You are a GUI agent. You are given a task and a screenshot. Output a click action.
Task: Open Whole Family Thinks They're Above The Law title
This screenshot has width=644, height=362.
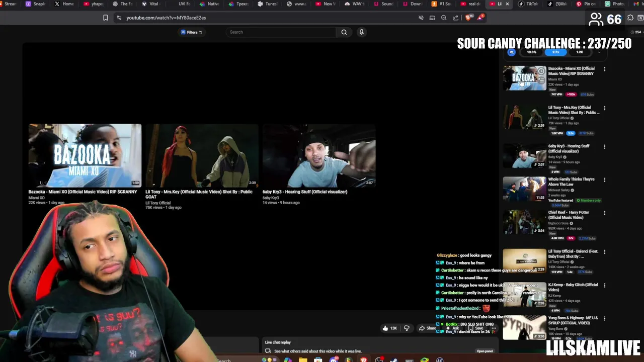tap(571, 182)
